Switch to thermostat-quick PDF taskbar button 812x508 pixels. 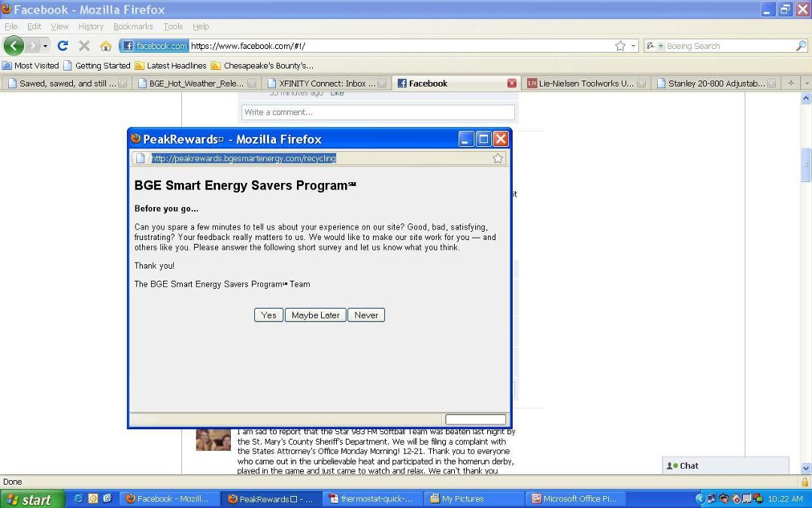(373, 499)
